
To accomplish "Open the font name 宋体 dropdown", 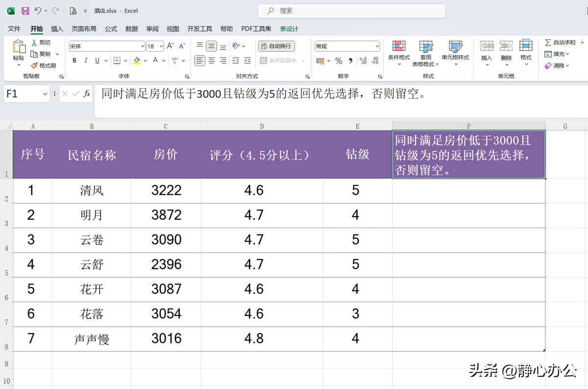I will point(142,46).
